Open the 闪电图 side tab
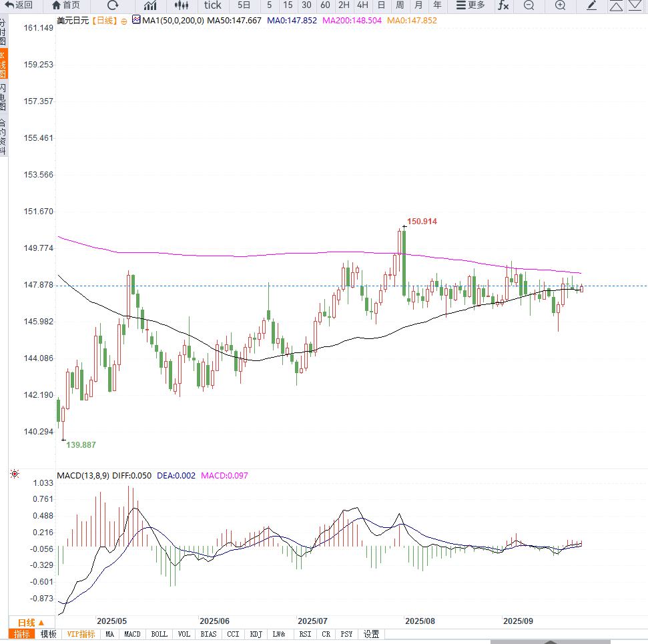The width and height of the screenshot is (648, 644). [3, 97]
